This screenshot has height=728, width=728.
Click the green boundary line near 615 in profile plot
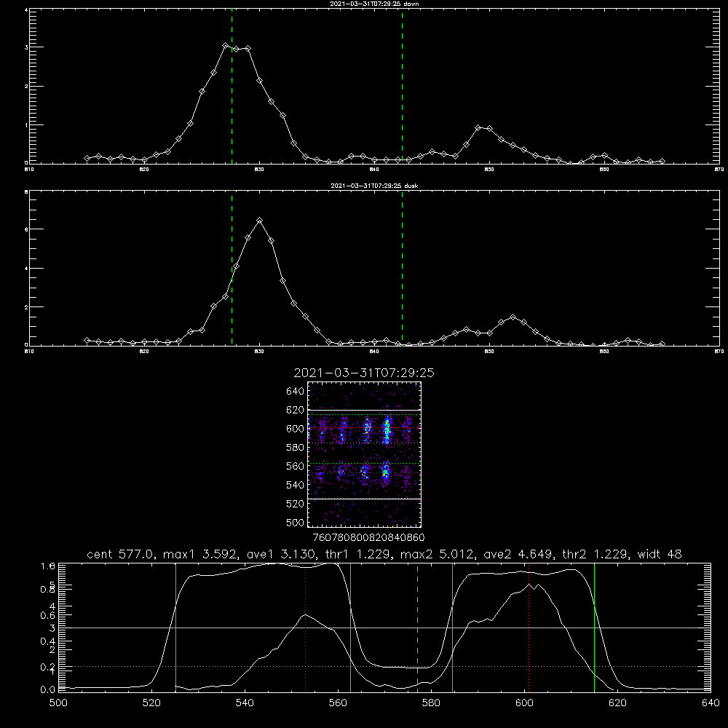tap(594, 627)
